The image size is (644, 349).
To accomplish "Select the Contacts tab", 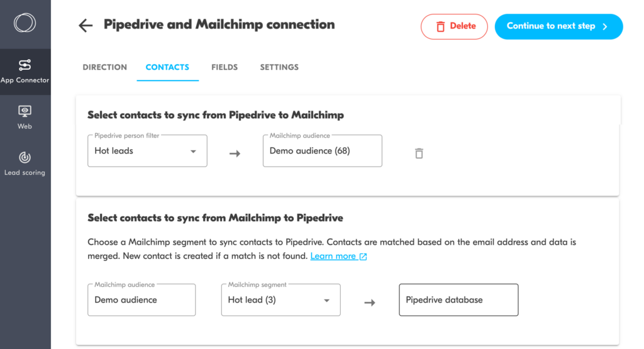I will (x=167, y=67).
